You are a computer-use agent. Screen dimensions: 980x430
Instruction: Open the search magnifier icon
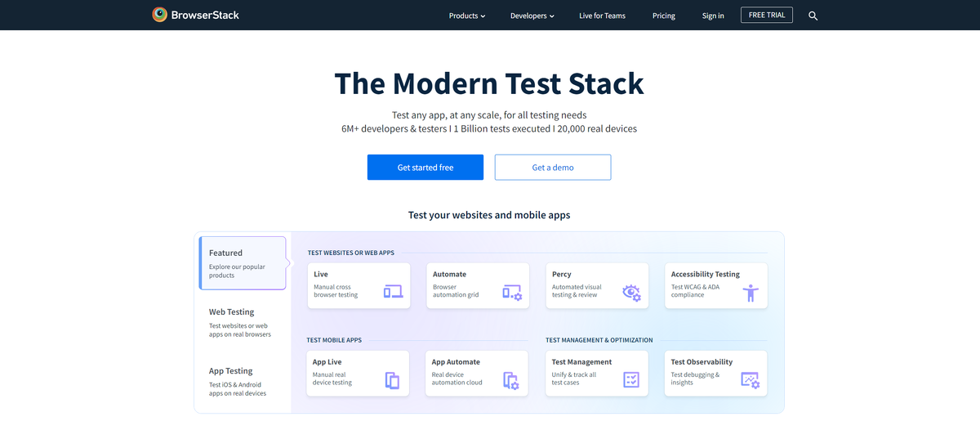point(813,16)
